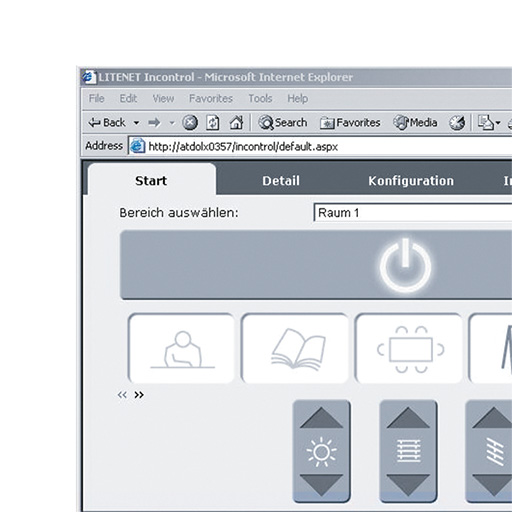This screenshot has height=512, width=512.
Task: Lower the blinds with down arrow
Action: coord(408,485)
